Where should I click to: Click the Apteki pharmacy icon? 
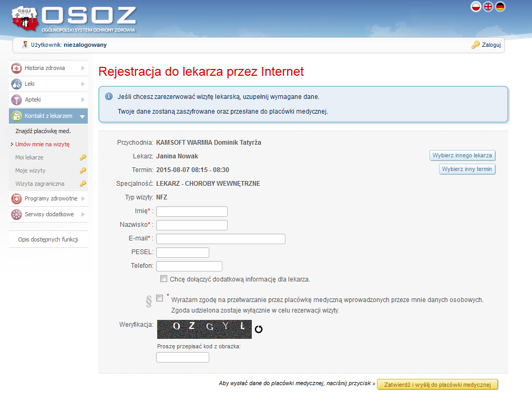coord(16,100)
